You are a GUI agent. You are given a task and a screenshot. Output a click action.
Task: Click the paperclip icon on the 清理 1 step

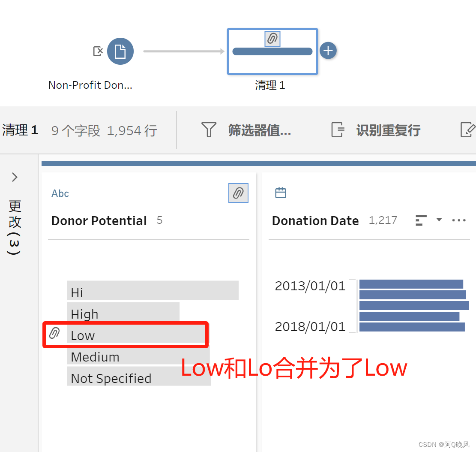272,39
